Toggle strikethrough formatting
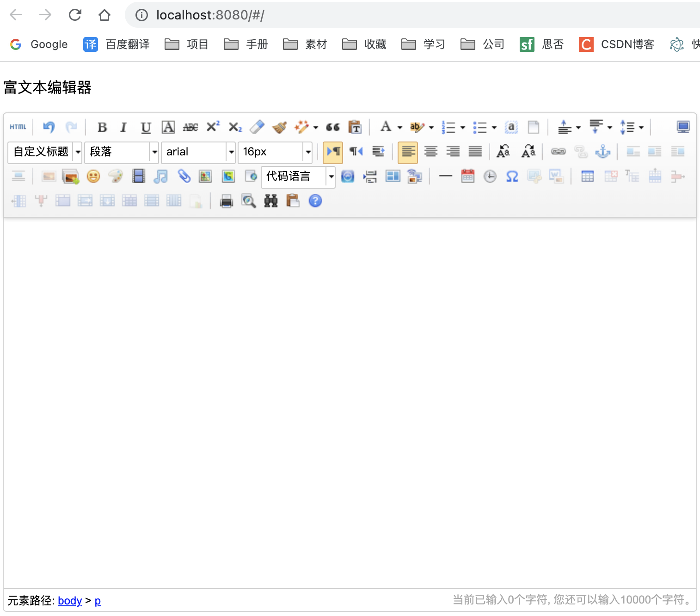 pyautogui.click(x=190, y=127)
